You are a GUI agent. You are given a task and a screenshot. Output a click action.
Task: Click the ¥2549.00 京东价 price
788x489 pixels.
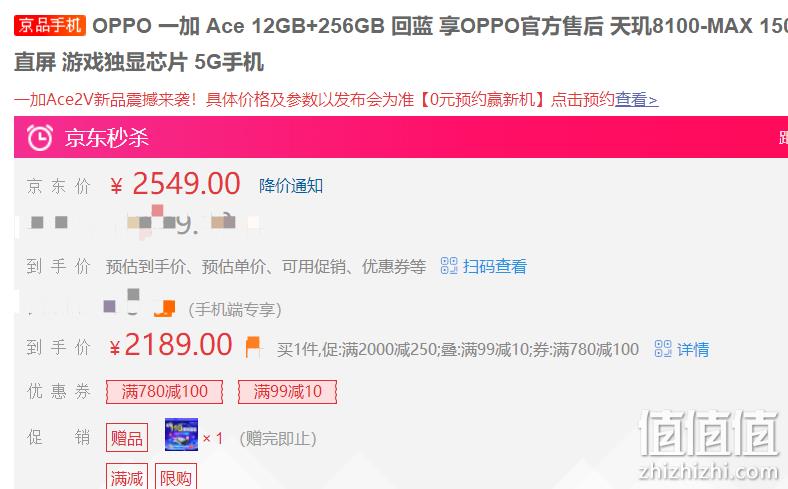pos(175,183)
